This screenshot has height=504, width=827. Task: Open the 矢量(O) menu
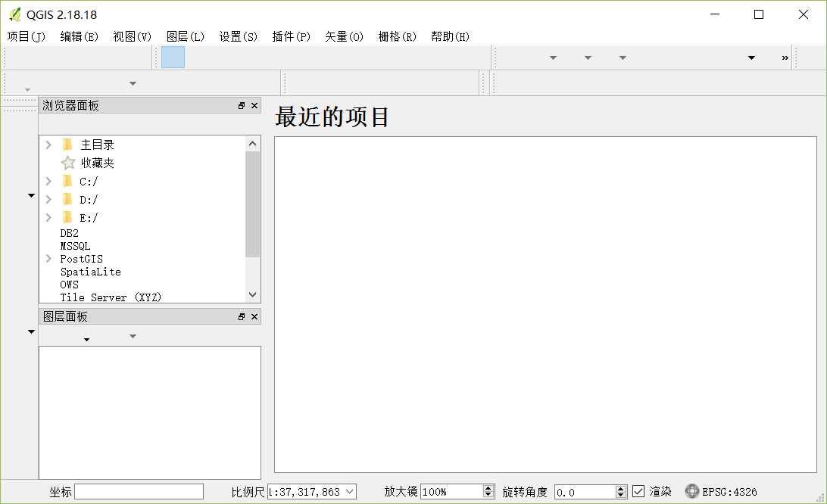344,36
